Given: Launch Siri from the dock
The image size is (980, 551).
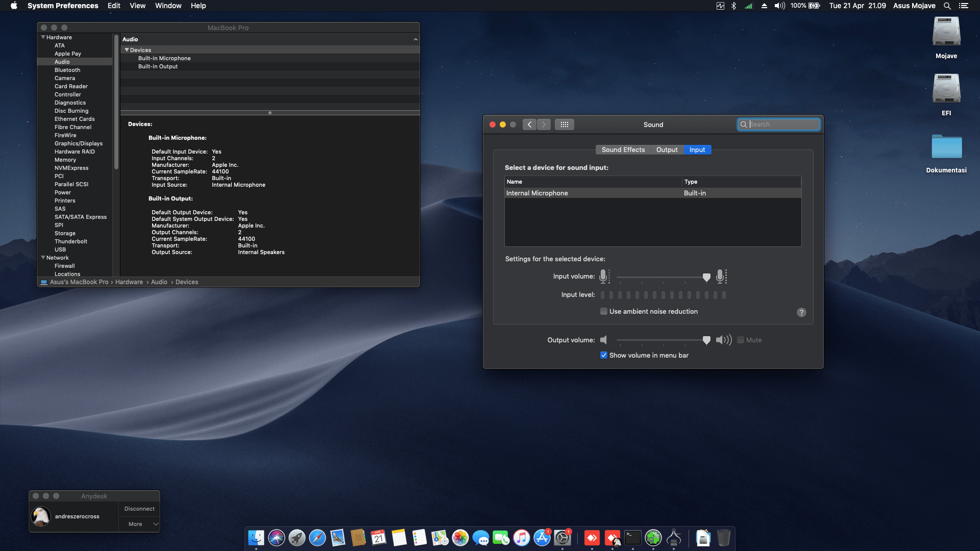Looking at the screenshot, I should (277, 538).
